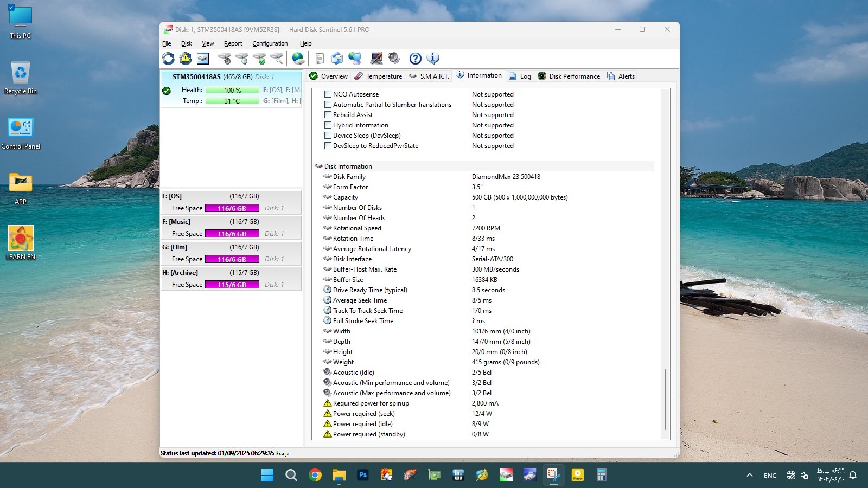Viewport: 868px width, 488px height.
Task: Switch to the Temperature tab
Action: [379, 76]
